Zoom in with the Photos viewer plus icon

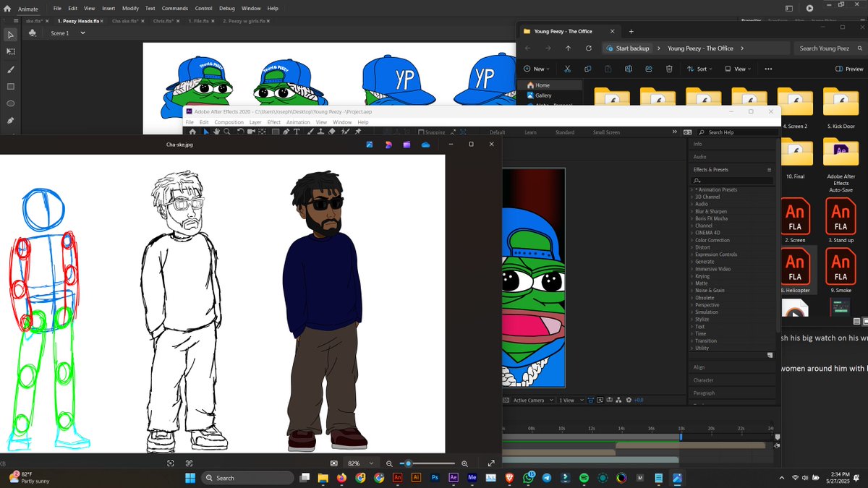464,463
